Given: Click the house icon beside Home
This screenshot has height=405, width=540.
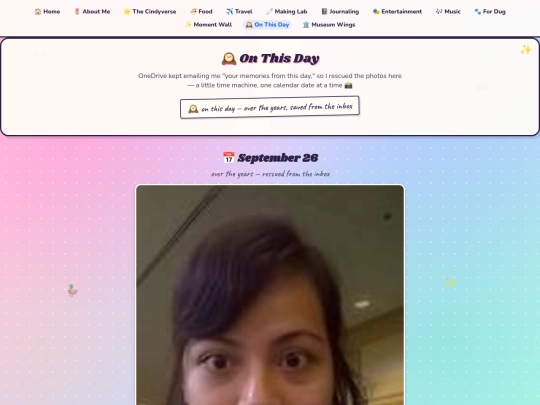Looking at the screenshot, I should pos(38,12).
